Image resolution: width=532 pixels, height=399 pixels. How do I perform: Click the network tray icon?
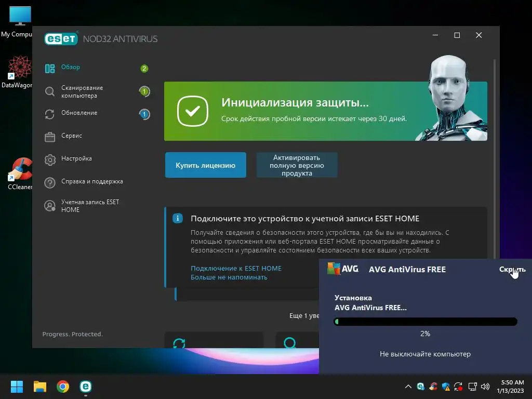pos(472,387)
